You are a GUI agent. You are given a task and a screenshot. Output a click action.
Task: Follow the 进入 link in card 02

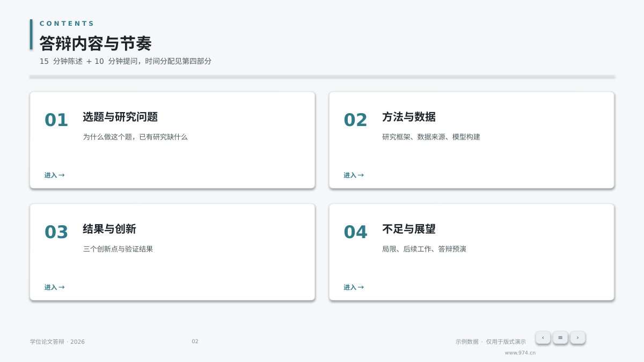point(354,175)
